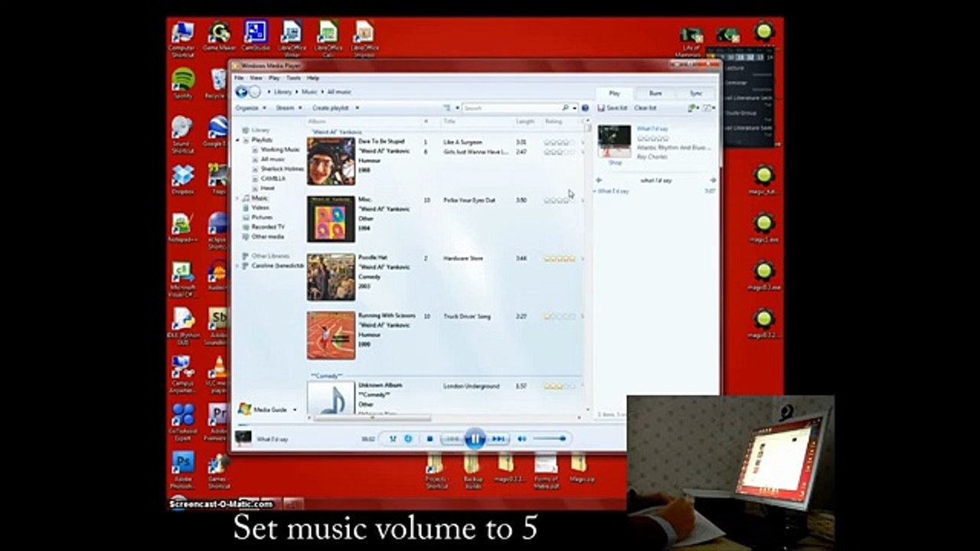The height and width of the screenshot is (551, 980).
Task: Click the Poodle Hat album cover
Action: (x=332, y=277)
